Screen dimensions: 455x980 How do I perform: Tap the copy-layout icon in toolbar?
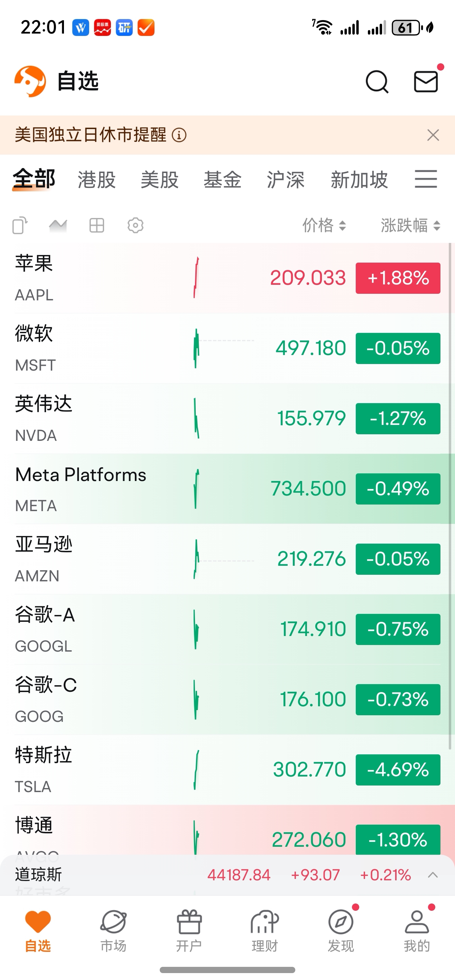pyautogui.click(x=20, y=225)
